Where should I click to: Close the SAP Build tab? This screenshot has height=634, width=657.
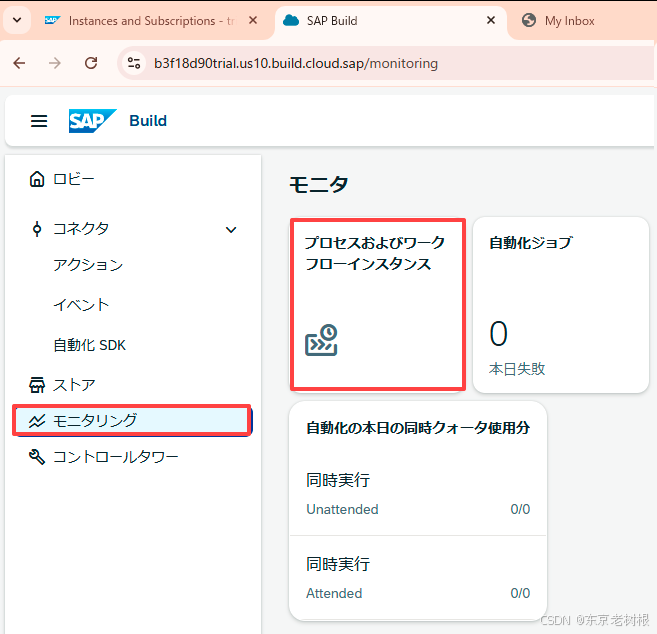(491, 20)
